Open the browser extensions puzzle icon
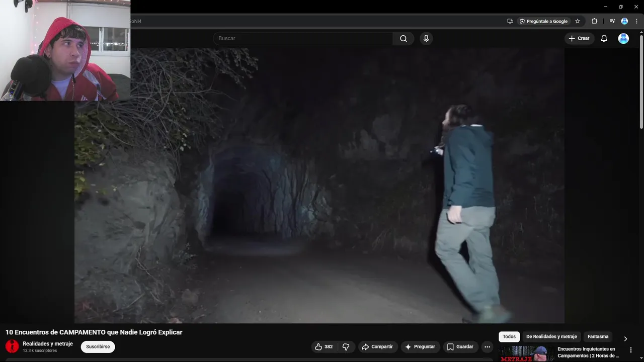Screen dimensions: 644x362 594,21
